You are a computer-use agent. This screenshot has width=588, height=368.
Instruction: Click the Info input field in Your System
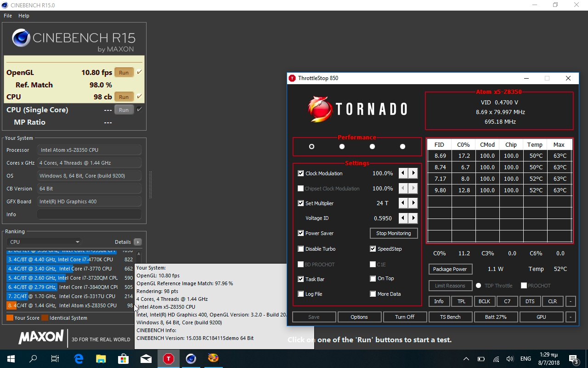point(89,214)
